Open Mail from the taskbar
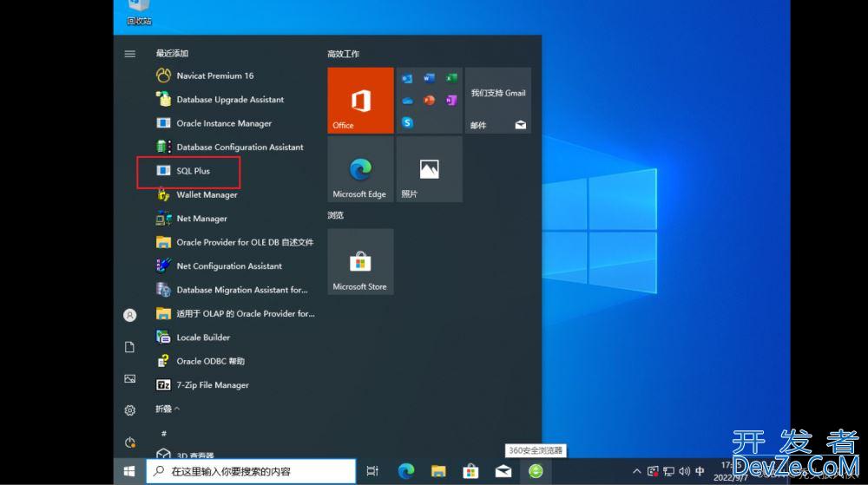Image resolution: width=868 pixels, height=485 pixels. click(x=503, y=471)
